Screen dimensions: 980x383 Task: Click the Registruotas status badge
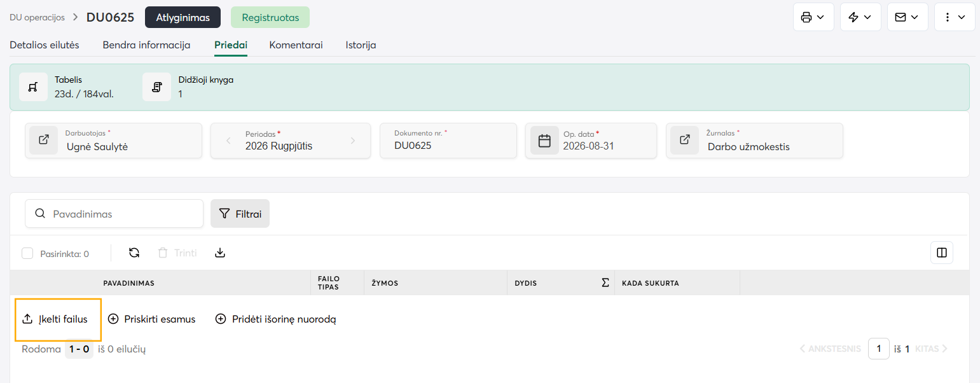tap(270, 17)
